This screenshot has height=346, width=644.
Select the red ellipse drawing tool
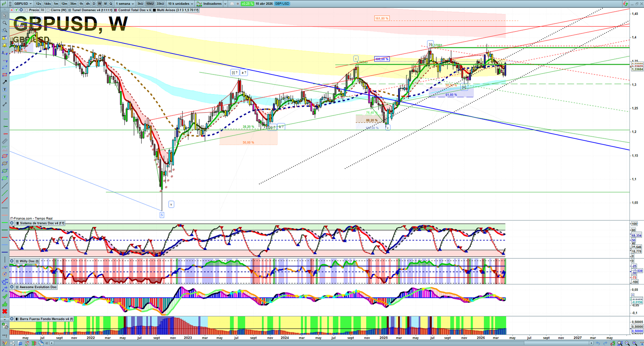(4, 156)
